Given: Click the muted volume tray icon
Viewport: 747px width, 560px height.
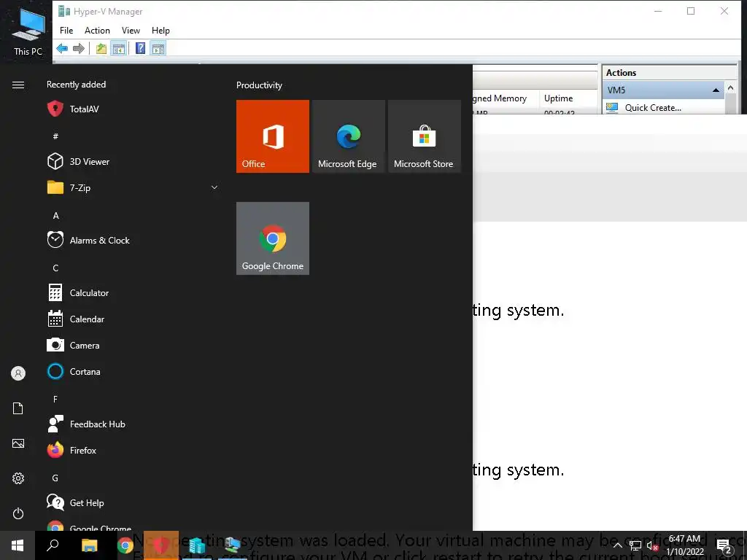Looking at the screenshot, I should [652, 545].
